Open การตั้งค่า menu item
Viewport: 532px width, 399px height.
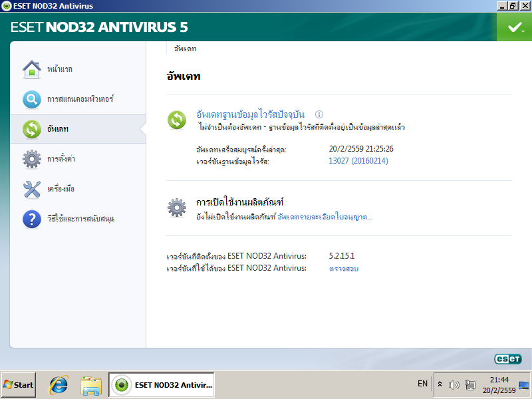coord(61,159)
